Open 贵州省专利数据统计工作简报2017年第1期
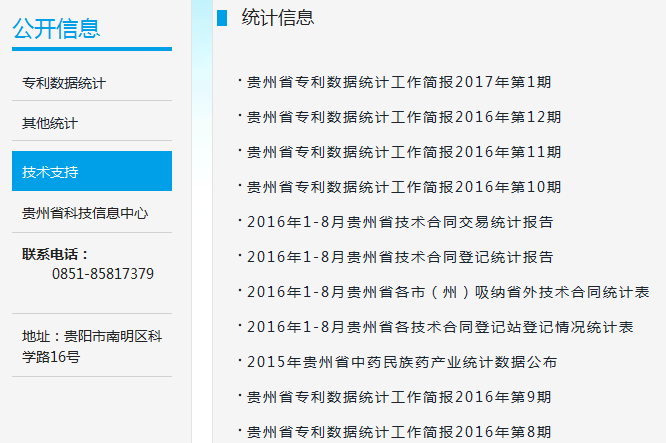Image resolution: width=666 pixels, height=443 pixels. click(x=399, y=82)
